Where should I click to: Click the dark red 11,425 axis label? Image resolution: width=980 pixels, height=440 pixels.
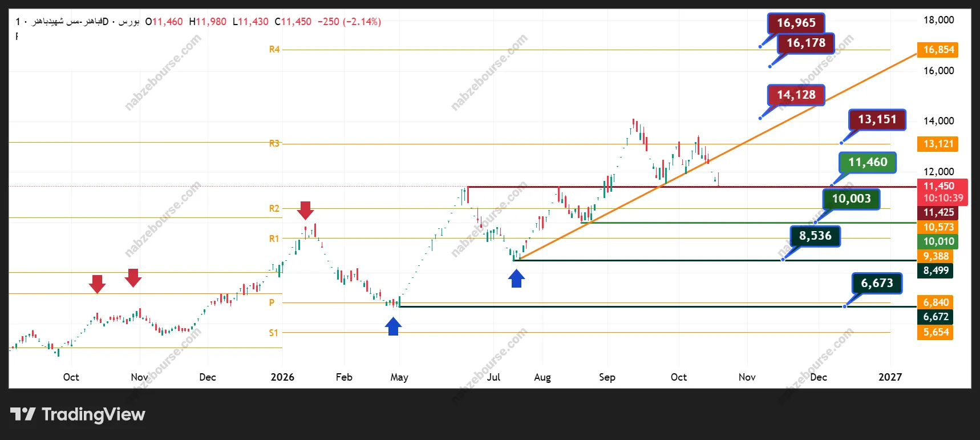938,212
